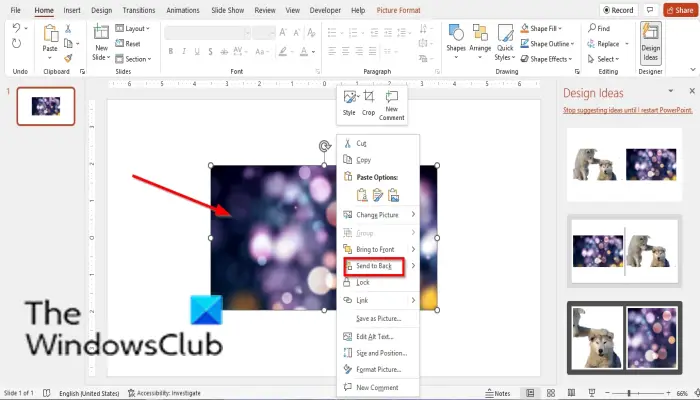700x400 pixels.
Task: Click the Comments icon near Share
Action: pos(650,10)
